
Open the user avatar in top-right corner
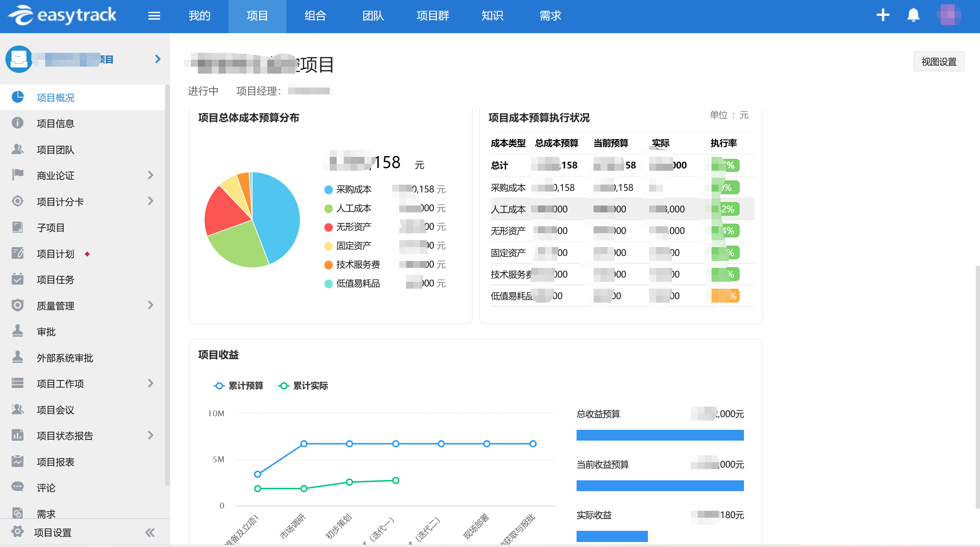(x=949, y=15)
